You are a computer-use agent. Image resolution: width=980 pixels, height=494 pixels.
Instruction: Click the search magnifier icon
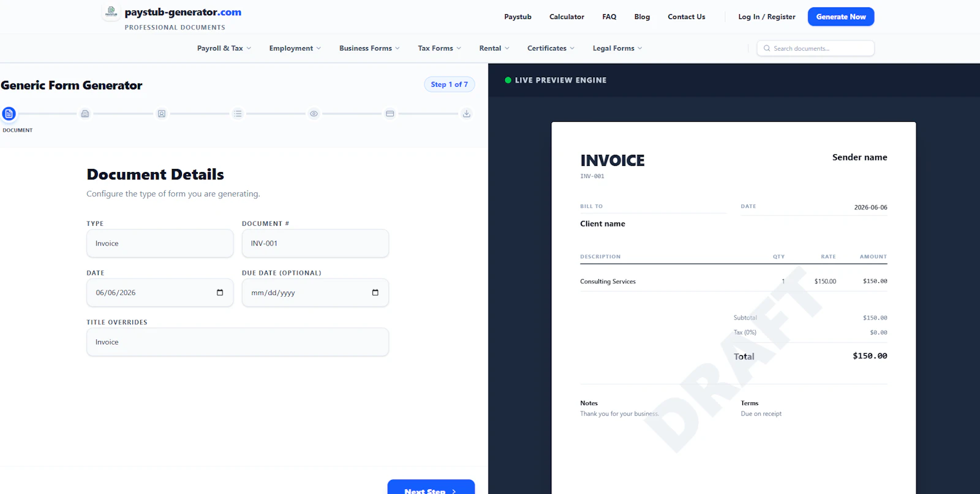(x=767, y=48)
